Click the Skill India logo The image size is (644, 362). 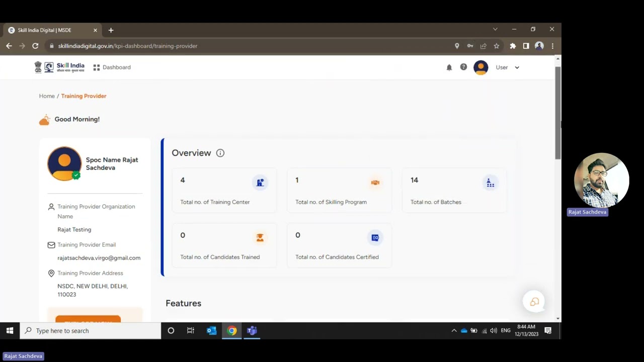tap(59, 67)
